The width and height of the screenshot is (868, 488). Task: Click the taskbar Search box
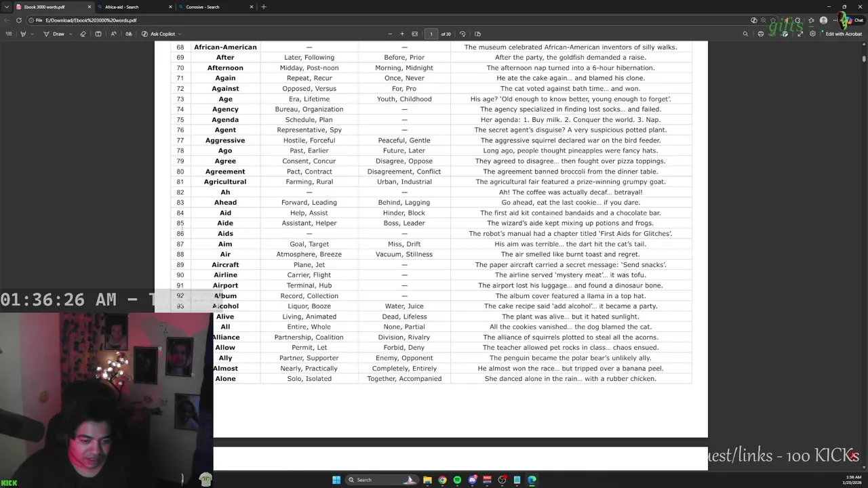tap(381, 480)
